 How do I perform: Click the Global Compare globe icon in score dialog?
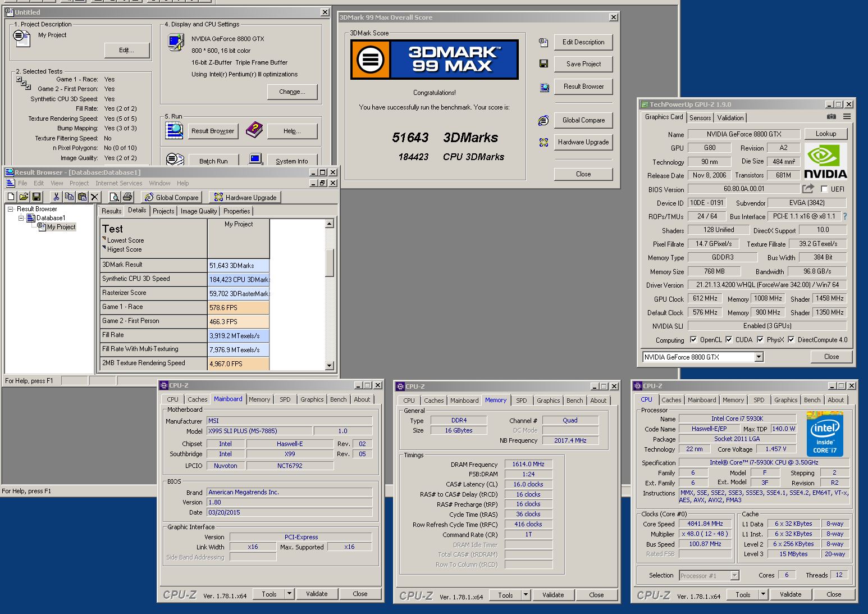coord(543,120)
